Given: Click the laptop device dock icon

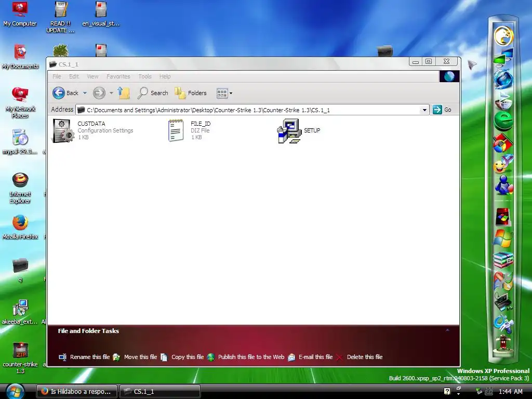Looking at the screenshot, I should click(503, 302).
